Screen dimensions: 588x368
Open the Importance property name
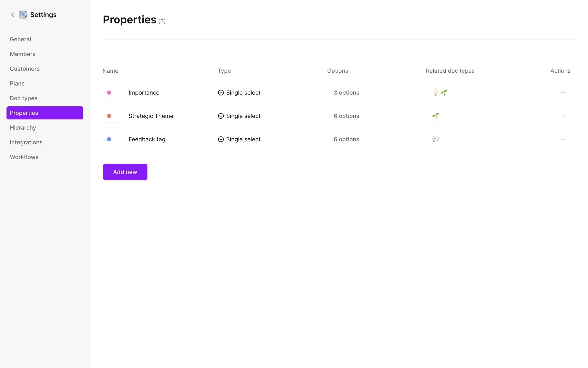pos(144,93)
